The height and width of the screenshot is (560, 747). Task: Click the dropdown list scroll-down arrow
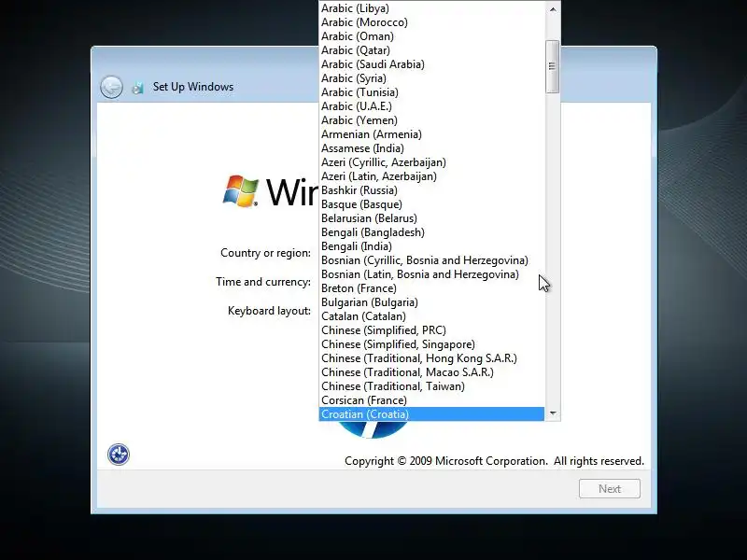point(553,413)
